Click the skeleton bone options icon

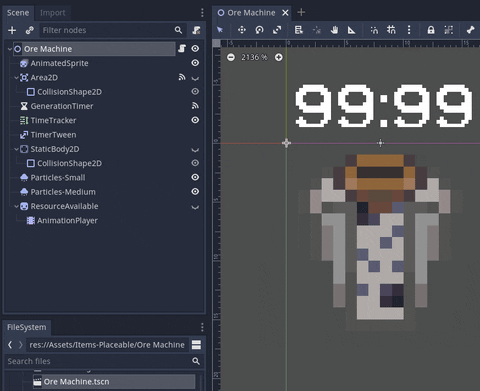point(470,30)
